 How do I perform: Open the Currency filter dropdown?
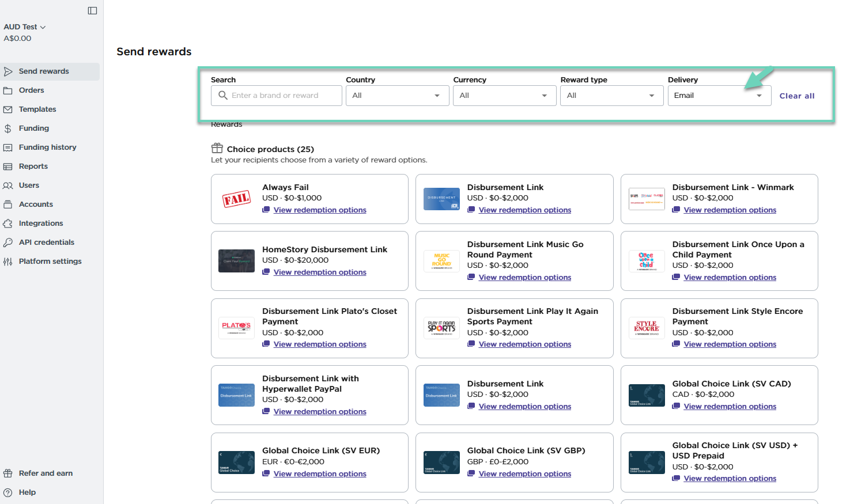(x=504, y=96)
